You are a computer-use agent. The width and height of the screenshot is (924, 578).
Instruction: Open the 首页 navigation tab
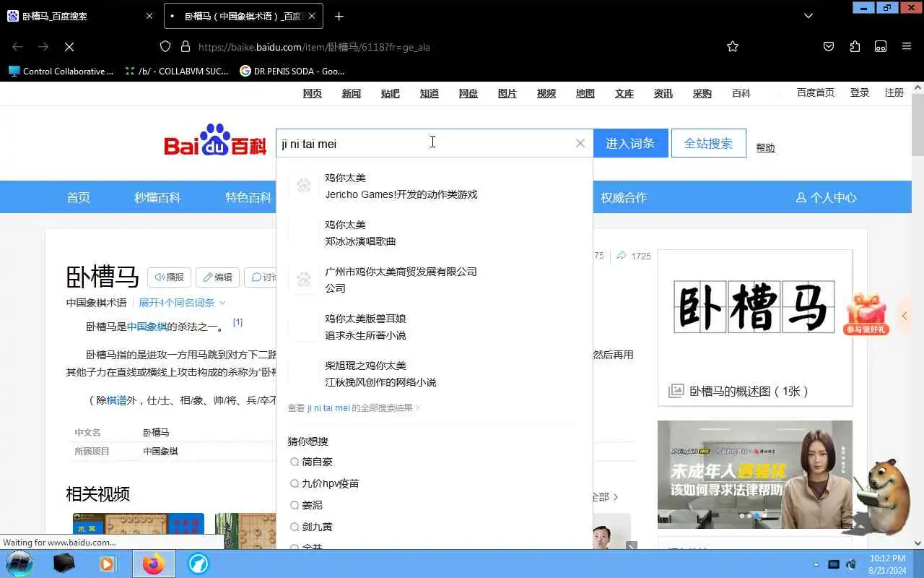tap(79, 197)
